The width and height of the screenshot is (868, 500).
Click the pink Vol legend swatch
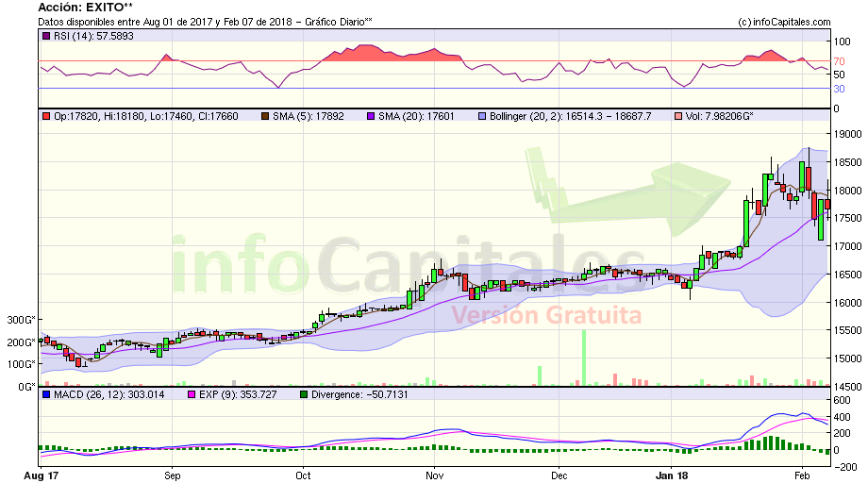[678, 116]
